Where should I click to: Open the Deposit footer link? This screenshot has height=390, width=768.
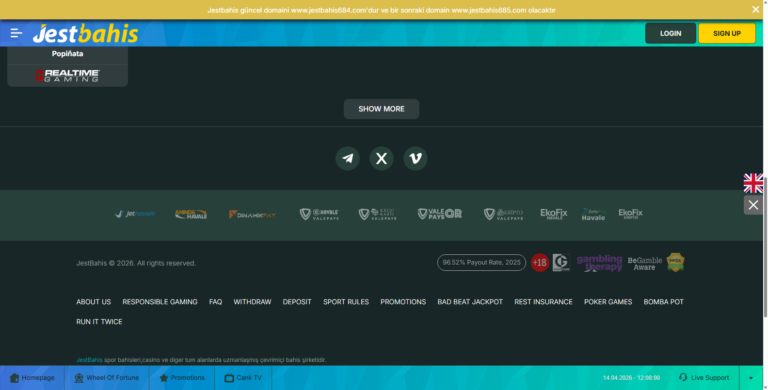[297, 302]
